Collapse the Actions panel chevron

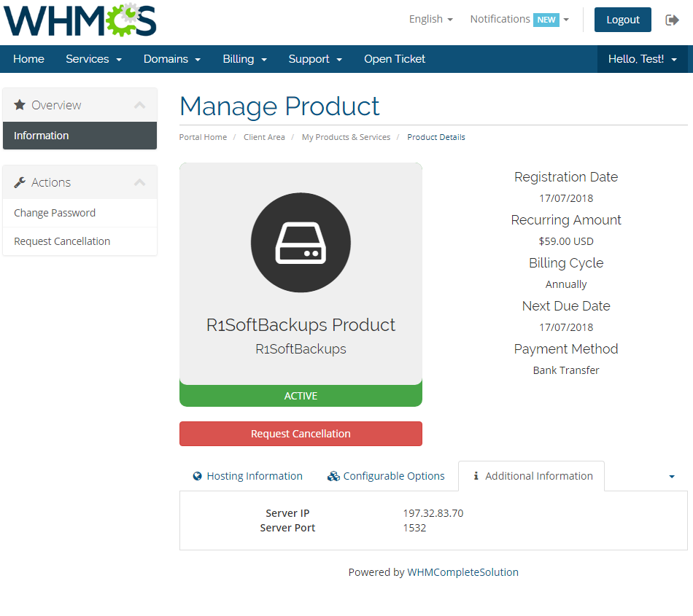139,182
